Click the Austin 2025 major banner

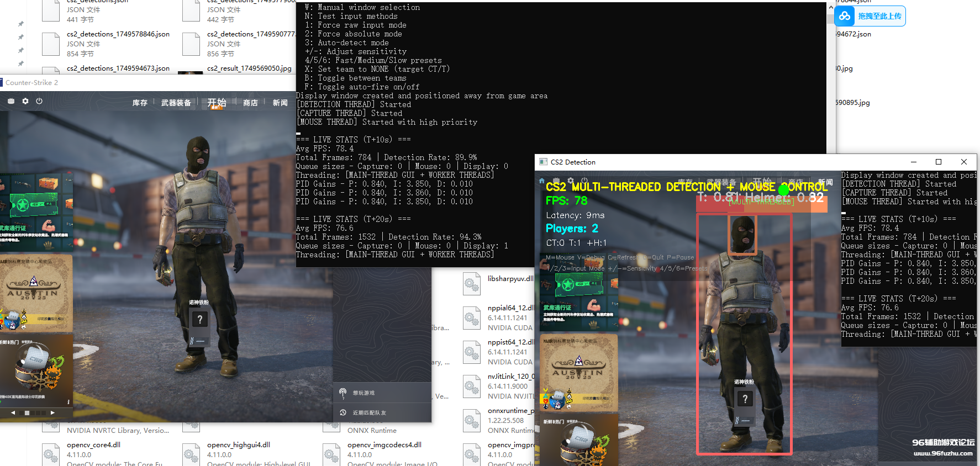click(34, 293)
